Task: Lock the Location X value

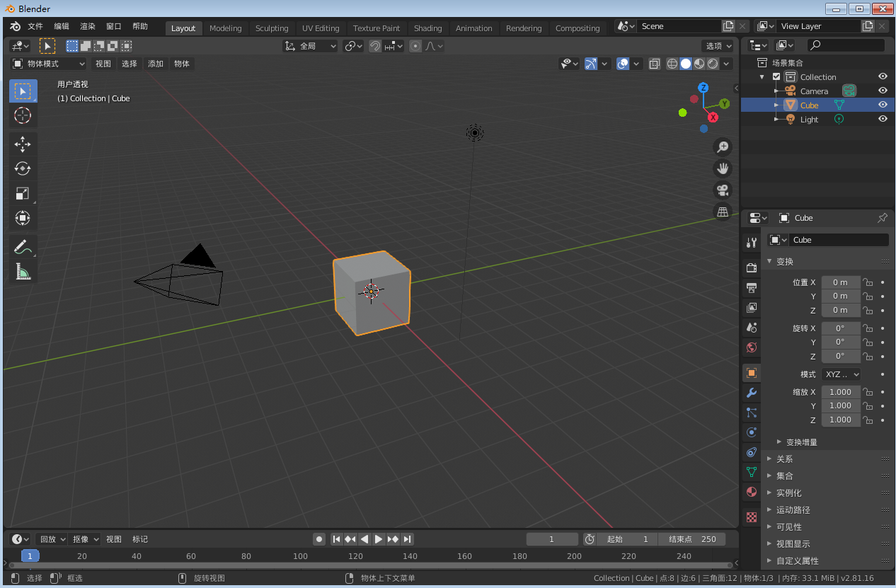Action: pos(868,282)
